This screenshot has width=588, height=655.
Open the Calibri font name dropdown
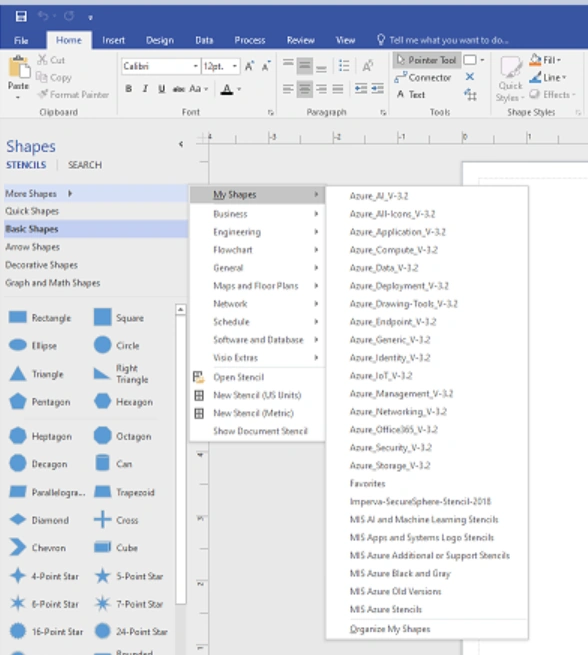(195, 66)
